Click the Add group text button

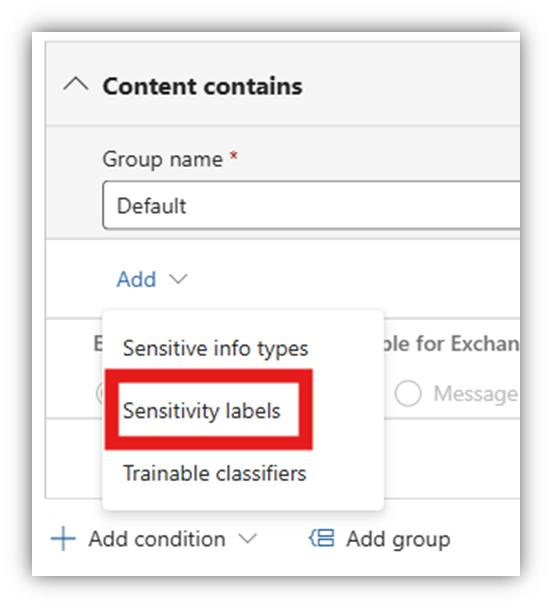coord(398,539)
